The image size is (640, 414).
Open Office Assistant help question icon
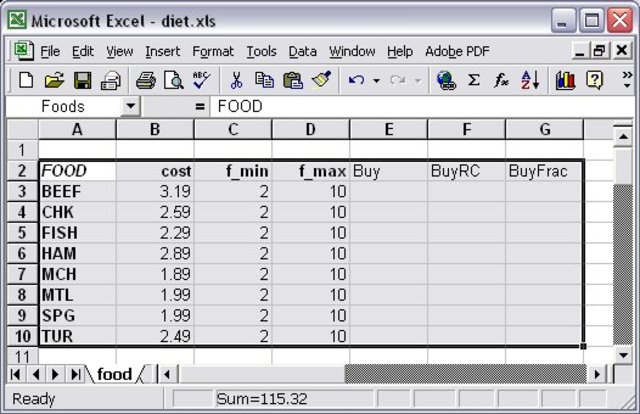[594, 80]
